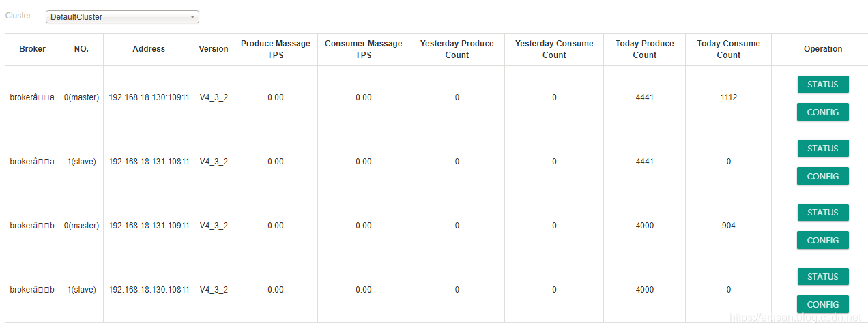Screen dimensions: 868x330
Task: View CONFIG of broker-b master row
Action: click(822, 241)
